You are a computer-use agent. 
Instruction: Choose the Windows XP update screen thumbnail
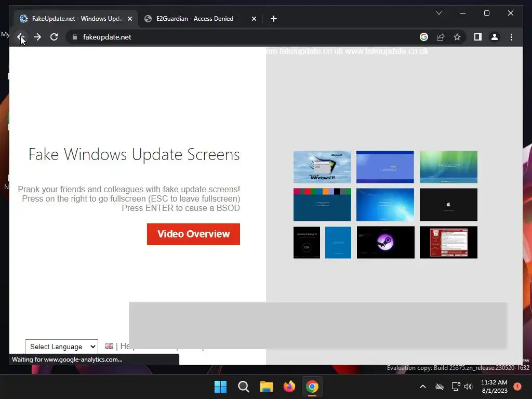point(385,167)
